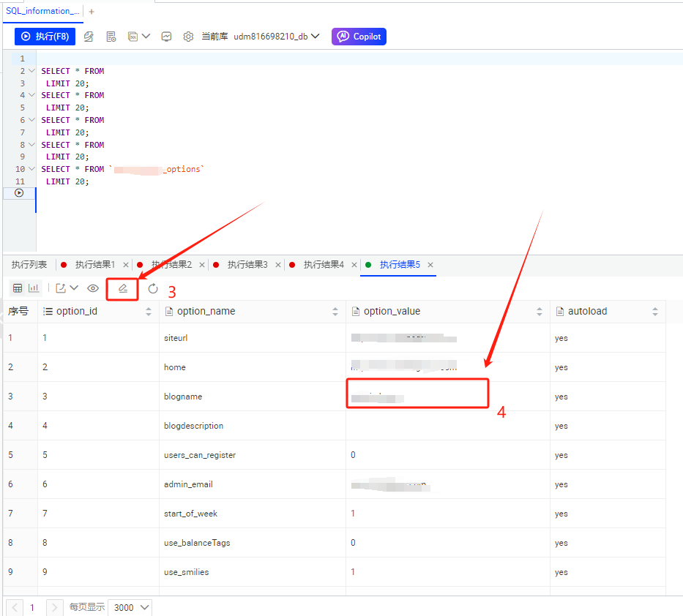Switch to 执行结果2 tab

(x=171, y=265)
